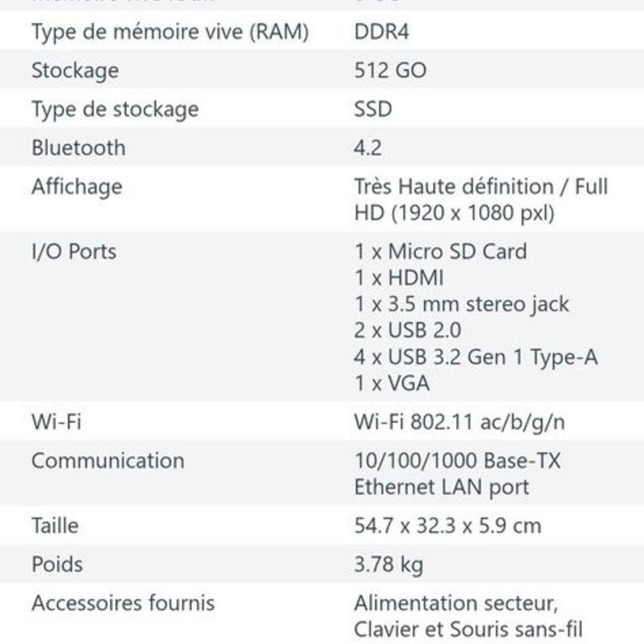Viewport: 644px width, 644px height.
Task: Click the "1 x HDMI" entry
Action: 399,278
